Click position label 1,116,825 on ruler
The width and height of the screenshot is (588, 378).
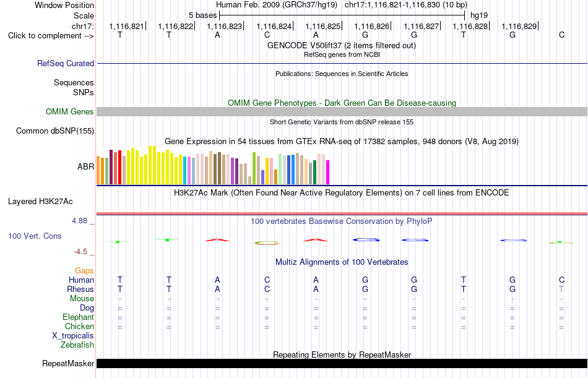click(x=323, y=26)
